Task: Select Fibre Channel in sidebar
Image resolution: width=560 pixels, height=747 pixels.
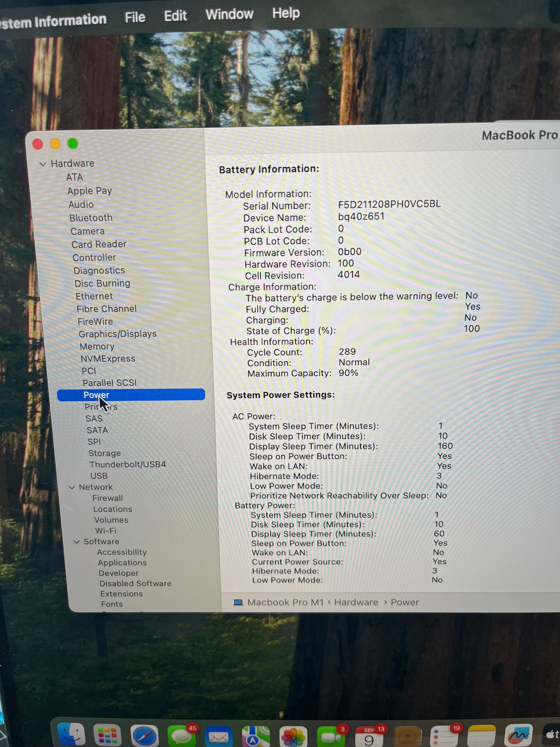Action: coord(107,309)
